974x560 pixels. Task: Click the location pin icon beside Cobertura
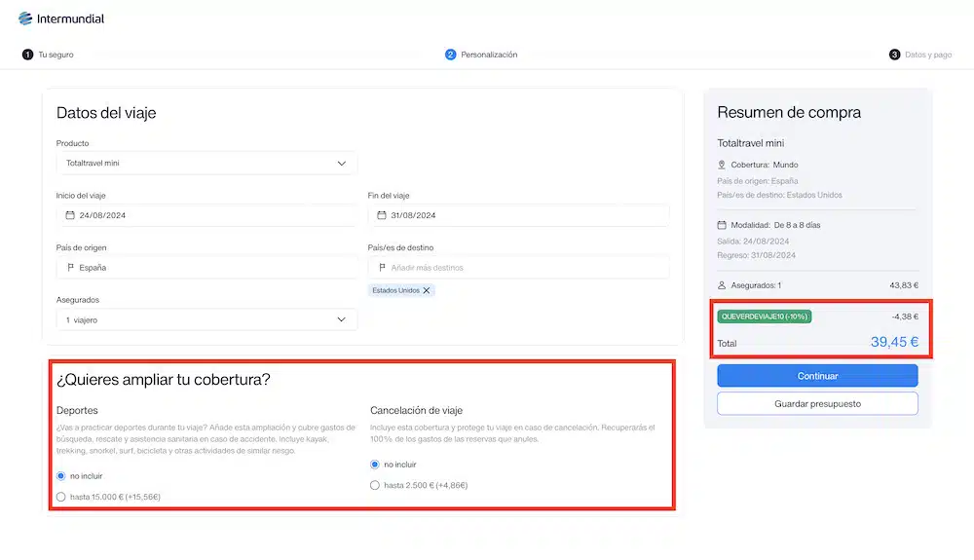point(722,165)
